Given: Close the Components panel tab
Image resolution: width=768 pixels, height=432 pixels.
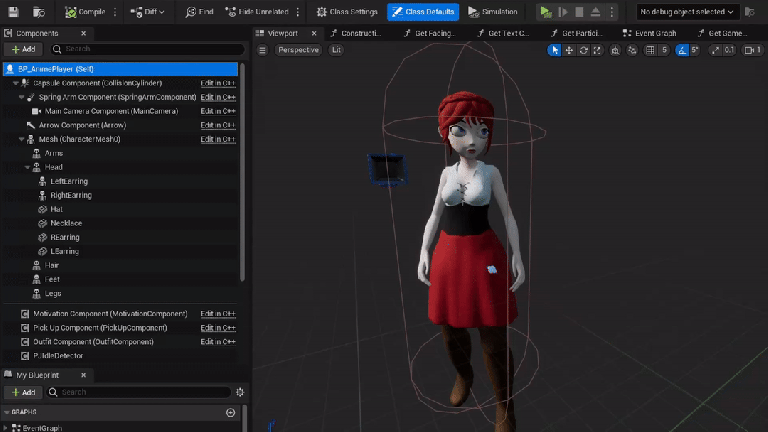Looking at the screenshot, I should tap(84, 33).
